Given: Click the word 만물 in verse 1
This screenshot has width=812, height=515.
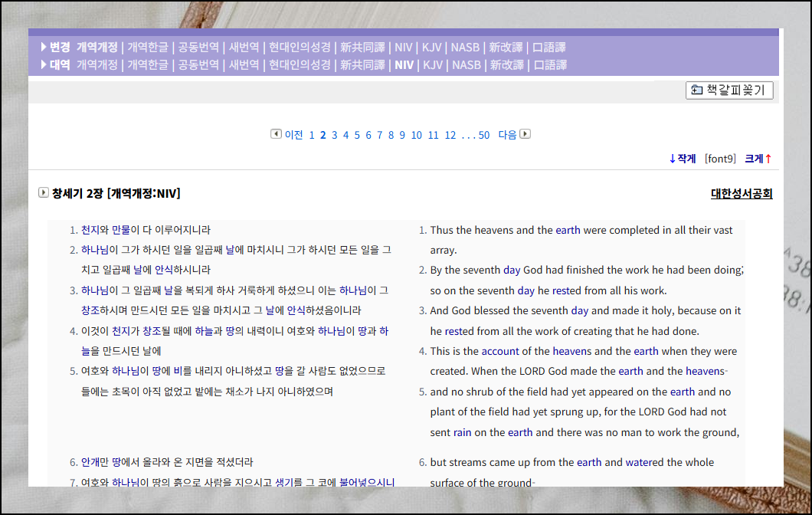Looking at the screenshot, I should click(x=121, y=229).
